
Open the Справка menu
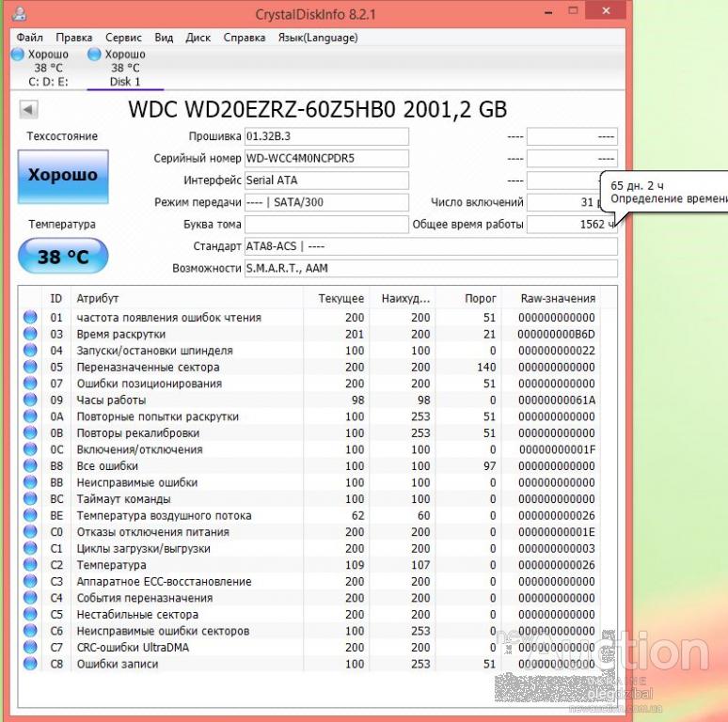(x=245, y=38)
